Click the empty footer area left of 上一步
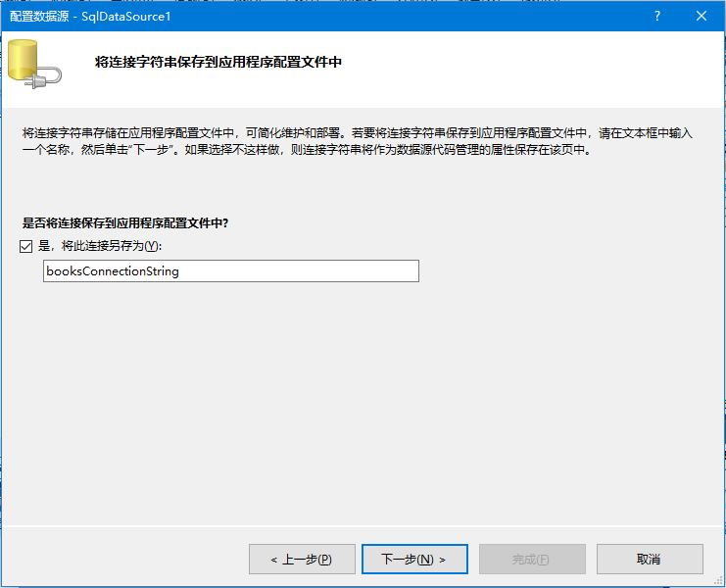This screenshot has height=588, width=726. pyautogui.click(x=127, y=559)
